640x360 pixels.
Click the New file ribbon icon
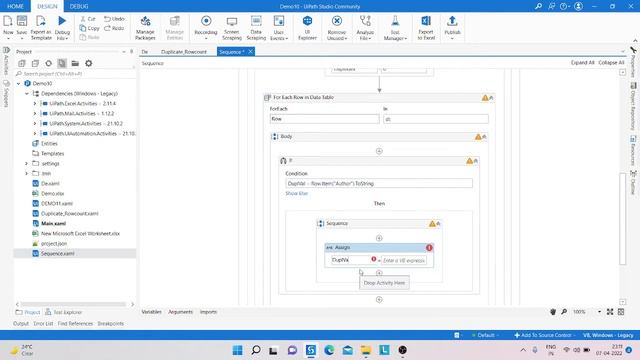coord(8,21)
